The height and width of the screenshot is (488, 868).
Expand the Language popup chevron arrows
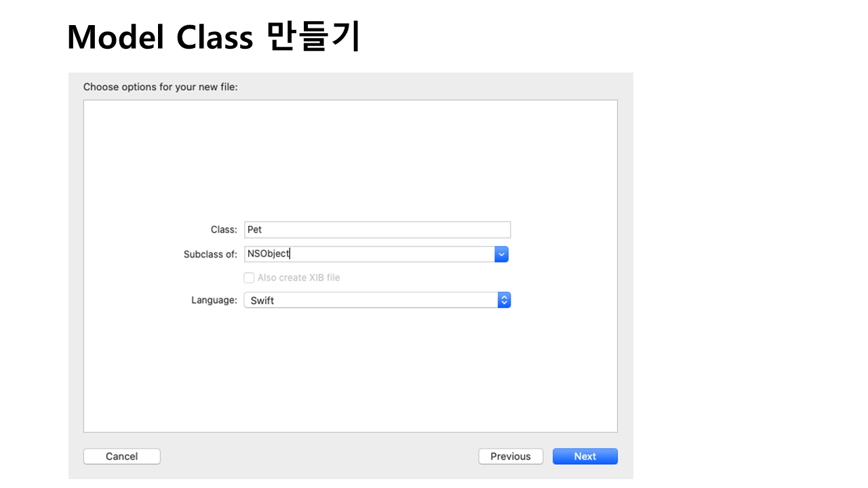504,300
